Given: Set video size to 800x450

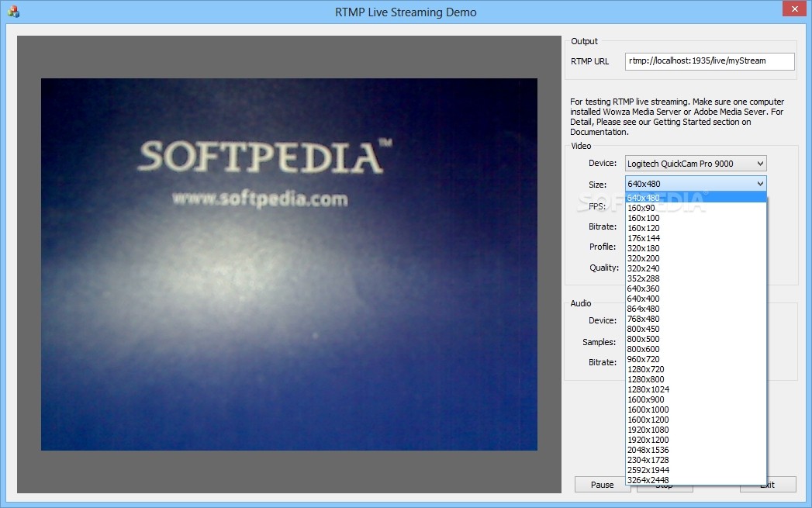Looking at the screenshot, I should click(696, 329).
